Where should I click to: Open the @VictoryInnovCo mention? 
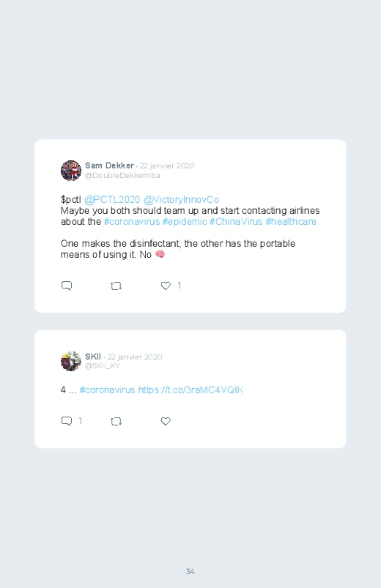pyautogui.click(x=181, y=199)
